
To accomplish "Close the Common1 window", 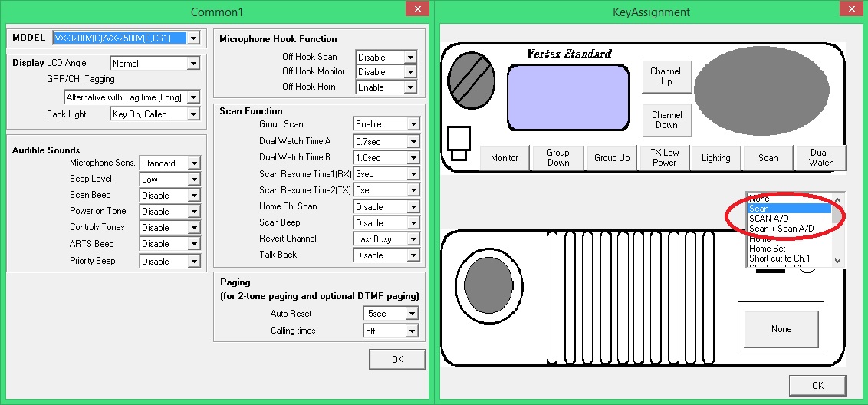I will tap(417, 9).
